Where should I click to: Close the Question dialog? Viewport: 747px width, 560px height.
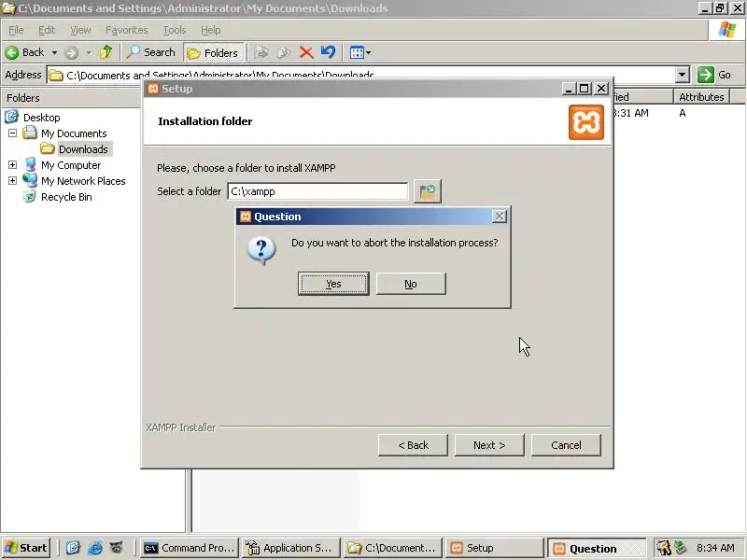point(499,217)
